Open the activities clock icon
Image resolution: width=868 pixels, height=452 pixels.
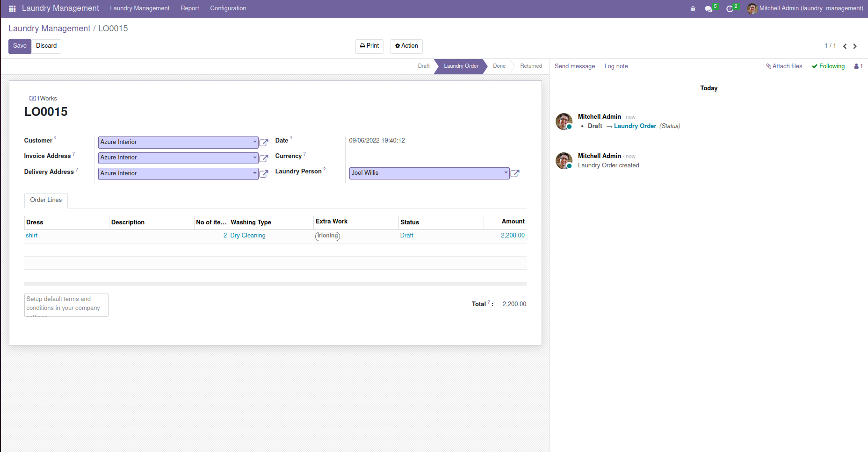[x=730, y=9]
